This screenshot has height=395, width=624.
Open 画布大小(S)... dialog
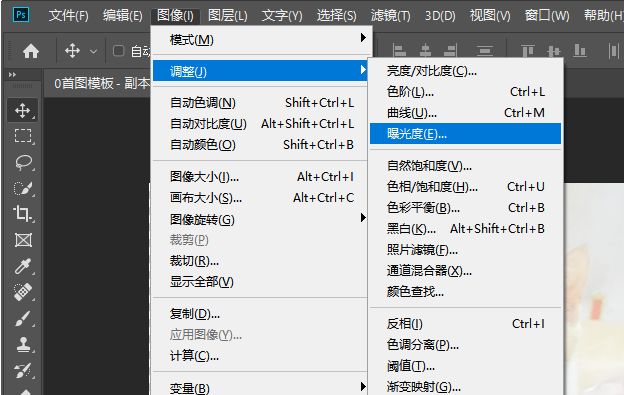260,198
